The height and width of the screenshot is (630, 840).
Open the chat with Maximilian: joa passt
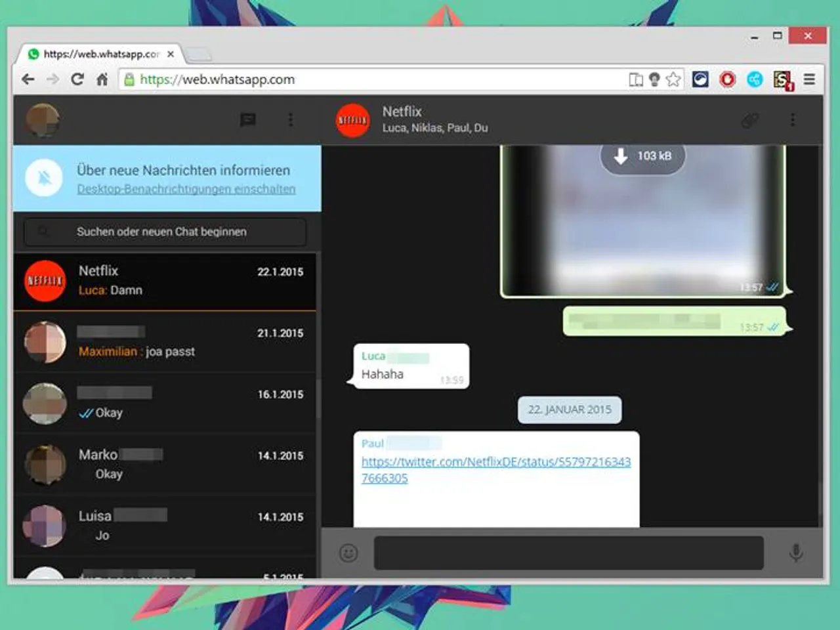click(x=165, y=342)
